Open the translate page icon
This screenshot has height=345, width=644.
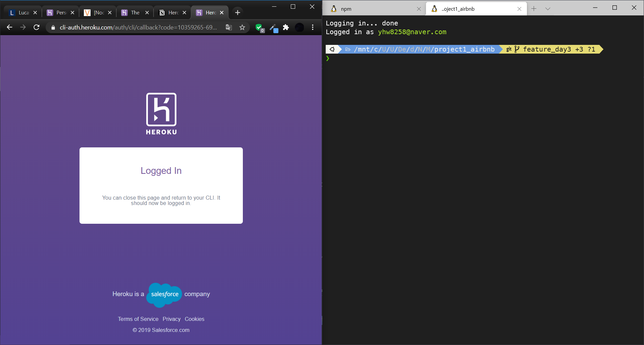point(229,27)
